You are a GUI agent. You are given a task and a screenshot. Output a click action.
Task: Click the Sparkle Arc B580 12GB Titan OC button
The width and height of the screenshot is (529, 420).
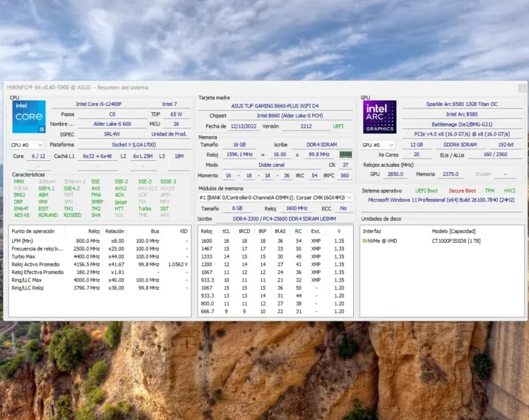[462, 104]
